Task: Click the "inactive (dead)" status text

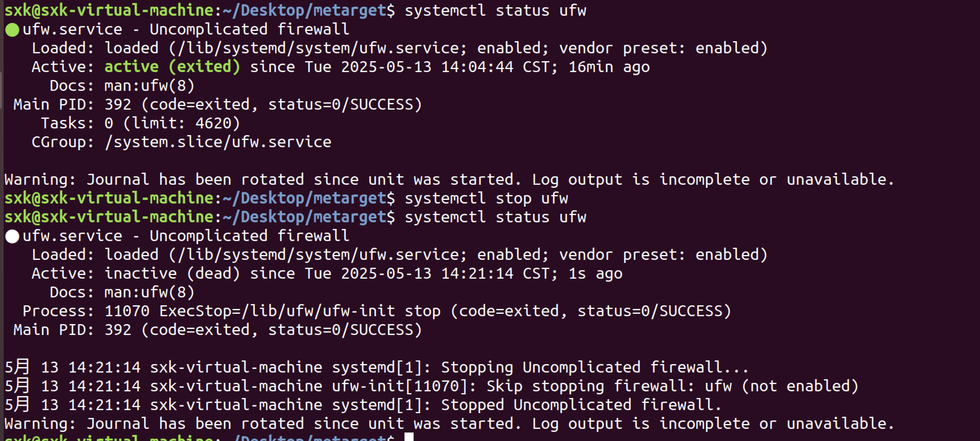Action: [x=172, y=274]
